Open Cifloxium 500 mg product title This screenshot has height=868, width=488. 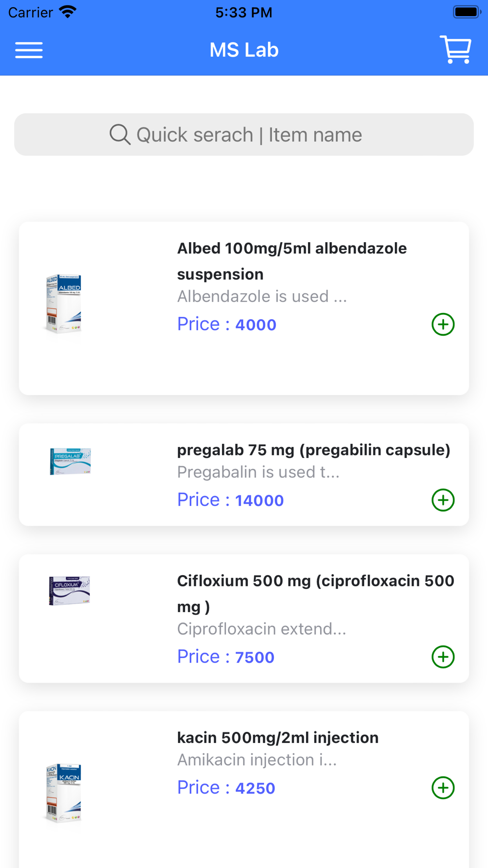[315, 594]
